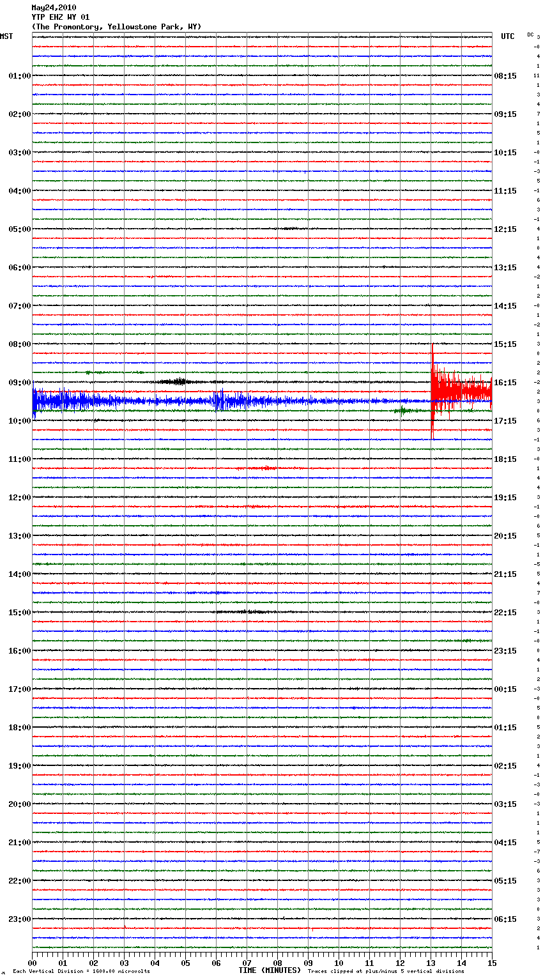543x980 pixels.
Task: Click the MST axis header label
Action: 6,36
